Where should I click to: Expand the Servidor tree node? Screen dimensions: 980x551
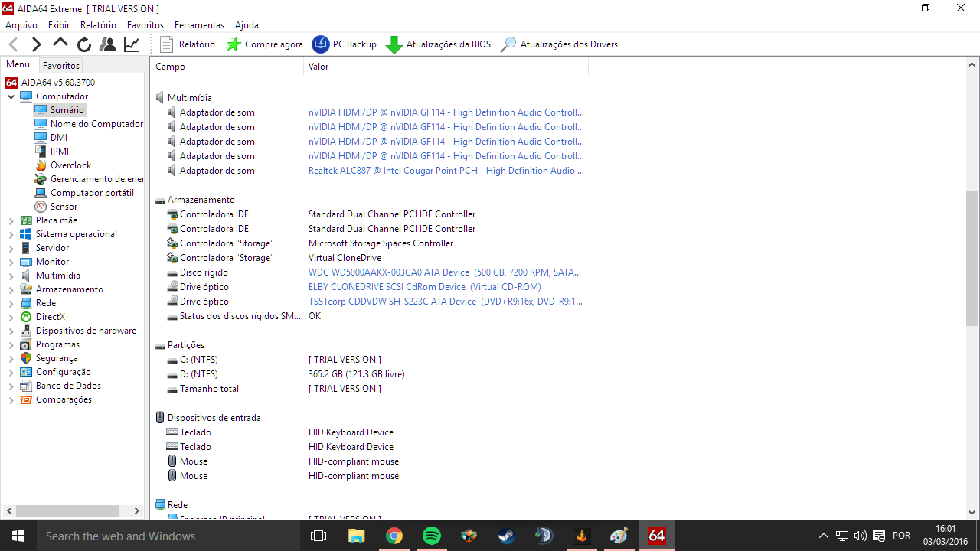click(11, 248)
